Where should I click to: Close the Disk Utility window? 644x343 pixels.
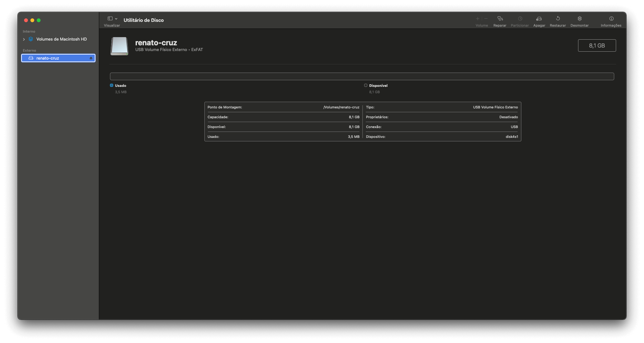26,20
